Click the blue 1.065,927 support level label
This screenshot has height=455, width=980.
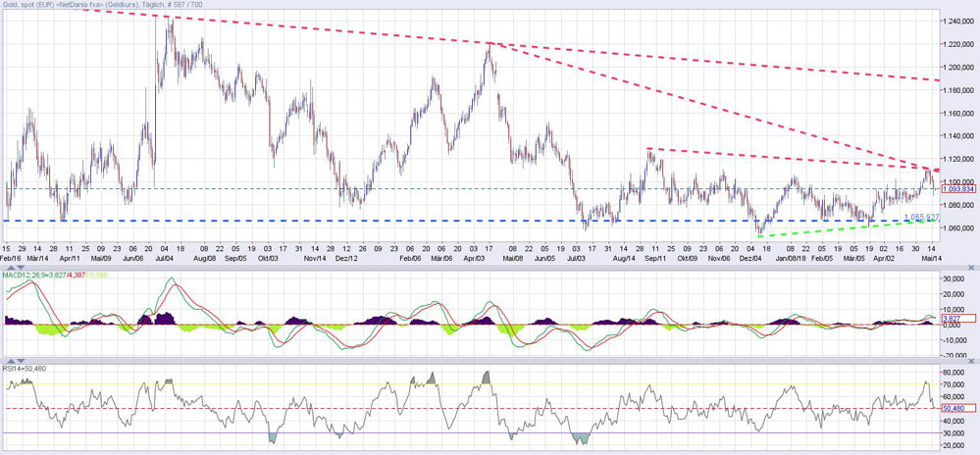pos(920,216)
